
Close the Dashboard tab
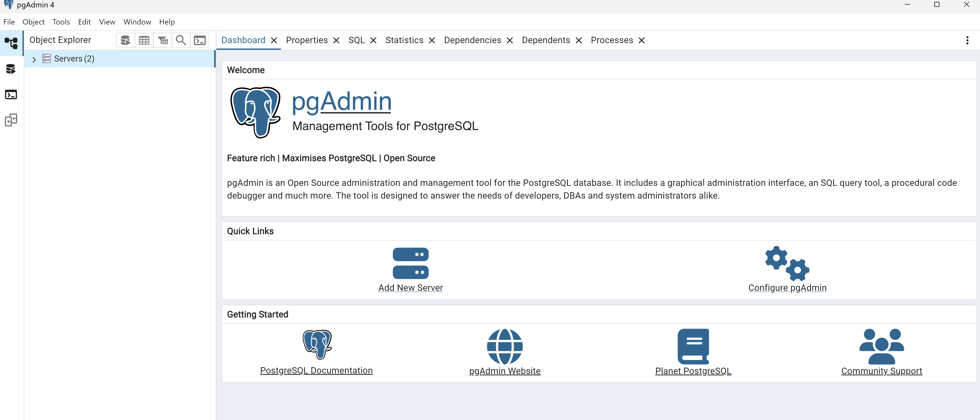tap(274, 40)
